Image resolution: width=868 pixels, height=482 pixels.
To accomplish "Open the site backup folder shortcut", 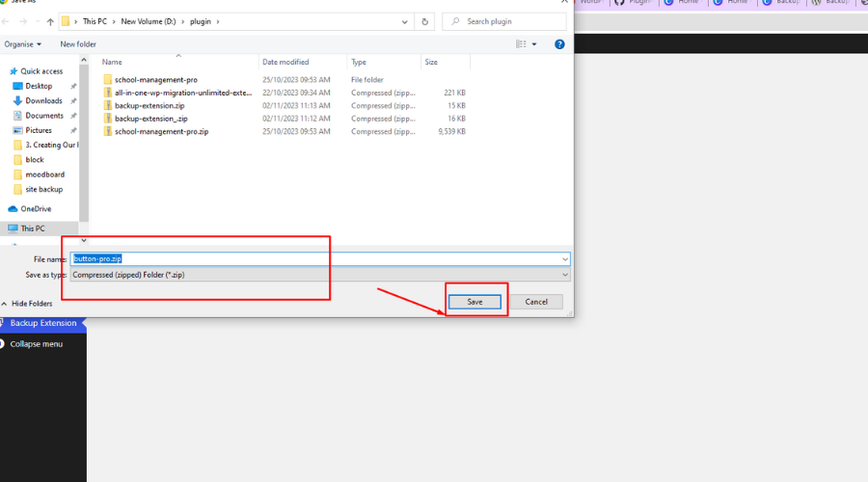I will click(x=43, y=189).
